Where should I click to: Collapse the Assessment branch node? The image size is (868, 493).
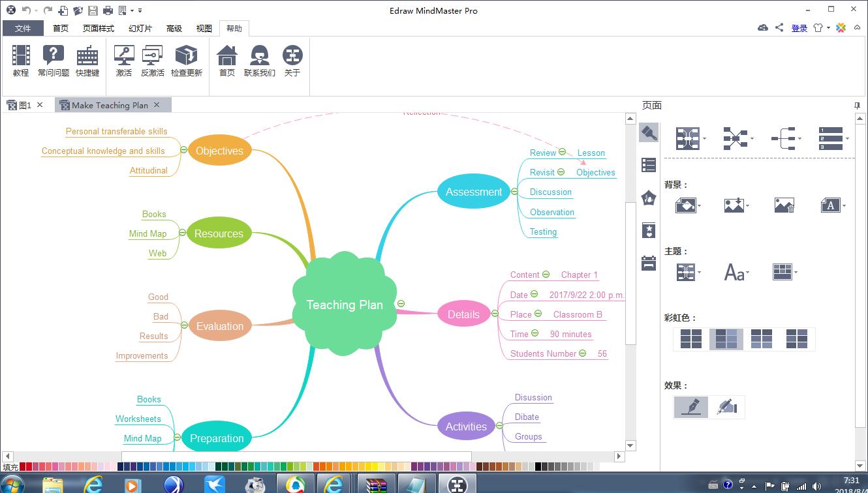click(x=514, y=192)
